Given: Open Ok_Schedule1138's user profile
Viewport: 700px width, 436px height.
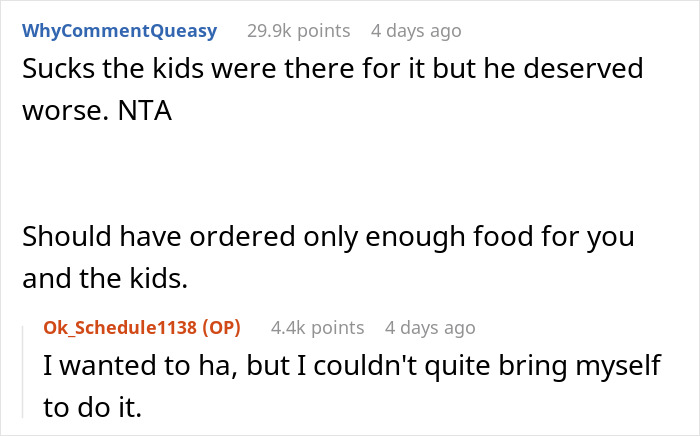Looking at the screenshot, I should [x=120, y=328].
